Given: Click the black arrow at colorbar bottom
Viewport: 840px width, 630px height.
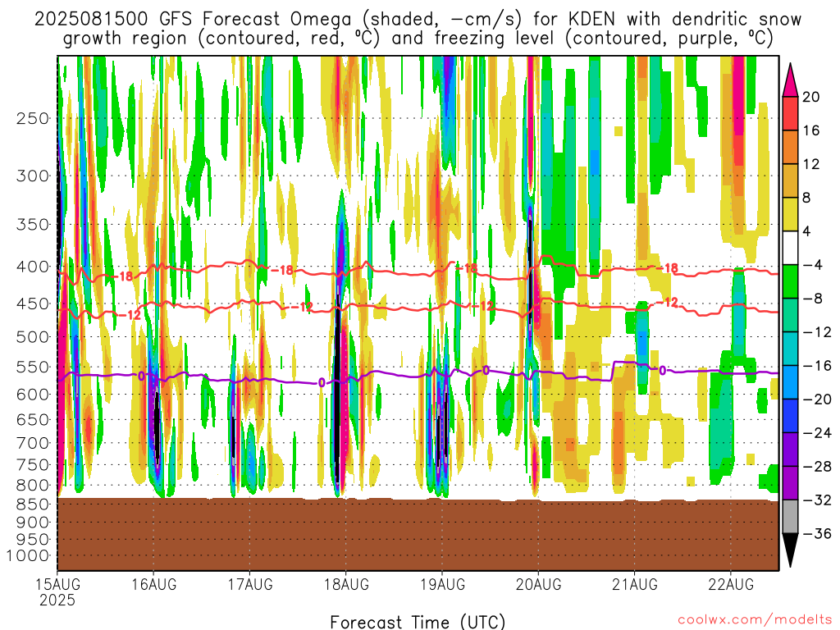Looking at the screenshot, I should (x=790, y=550).
